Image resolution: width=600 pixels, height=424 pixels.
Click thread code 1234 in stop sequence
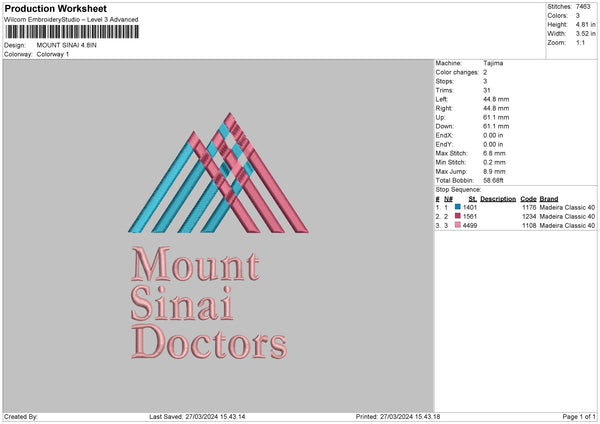coord(529,217)
